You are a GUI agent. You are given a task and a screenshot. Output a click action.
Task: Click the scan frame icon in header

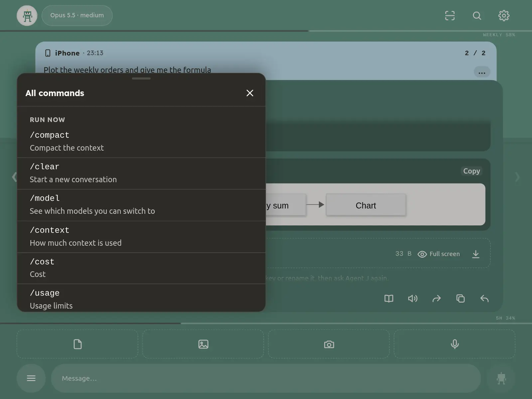(450, 16)
